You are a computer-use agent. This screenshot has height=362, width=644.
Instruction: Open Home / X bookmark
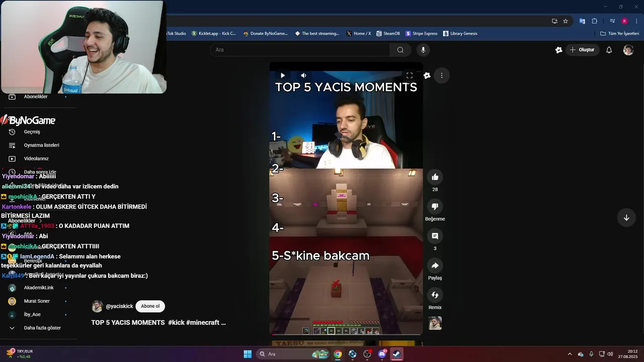pos(359,34)
